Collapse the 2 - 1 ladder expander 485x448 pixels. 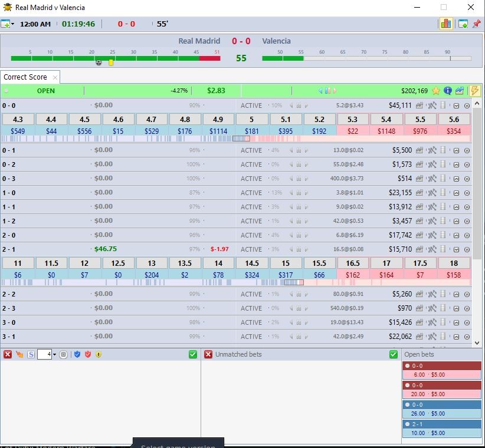tap(456, 249)
